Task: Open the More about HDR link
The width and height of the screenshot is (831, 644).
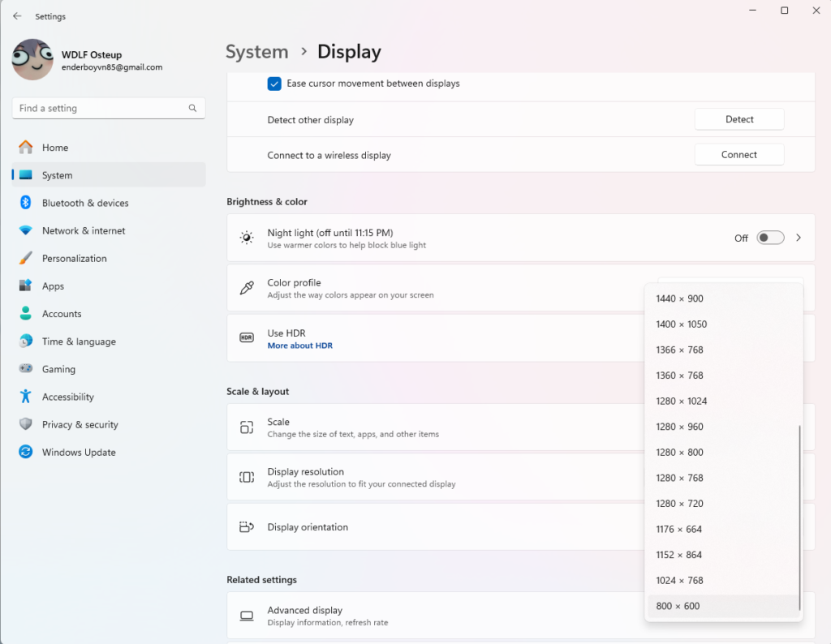Action: [x=299, y=346]
